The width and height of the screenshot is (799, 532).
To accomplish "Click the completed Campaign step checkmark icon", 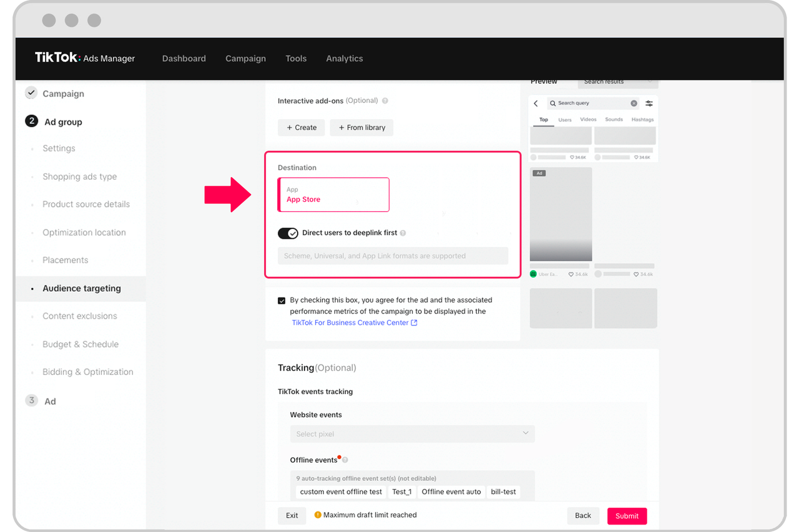I will pos(31,93).
